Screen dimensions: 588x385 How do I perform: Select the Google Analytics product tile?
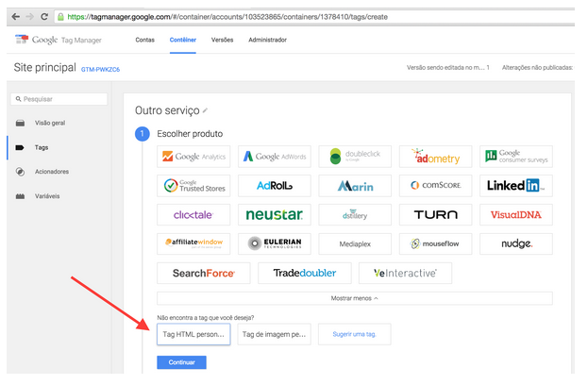193,157
